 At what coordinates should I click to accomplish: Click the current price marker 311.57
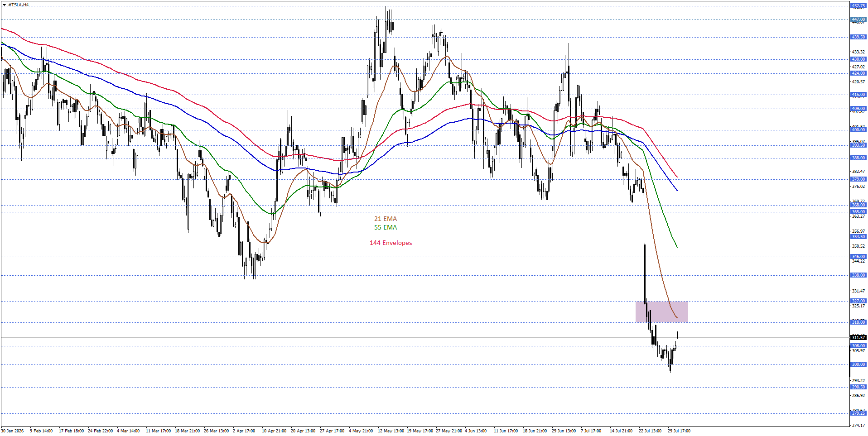[x=858, y=337]
